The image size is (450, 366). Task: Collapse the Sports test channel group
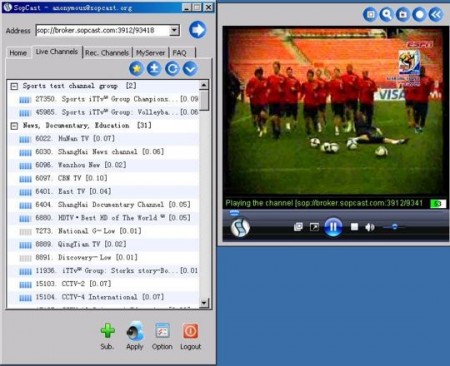[x=14, y=86]
